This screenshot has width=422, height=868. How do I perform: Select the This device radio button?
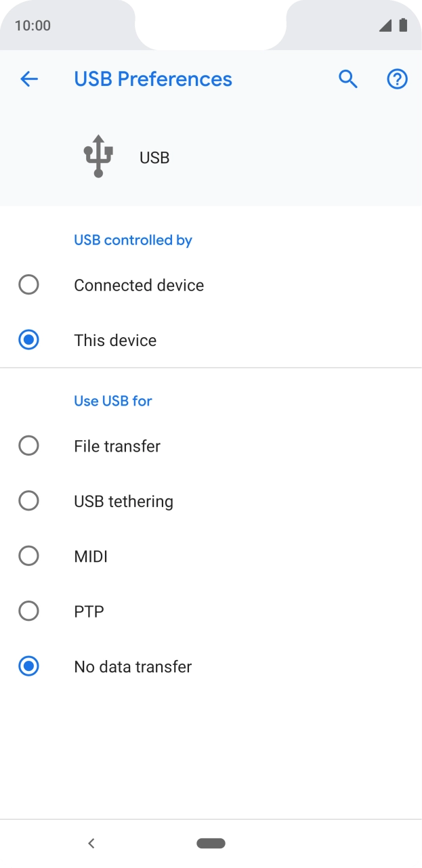28,340
